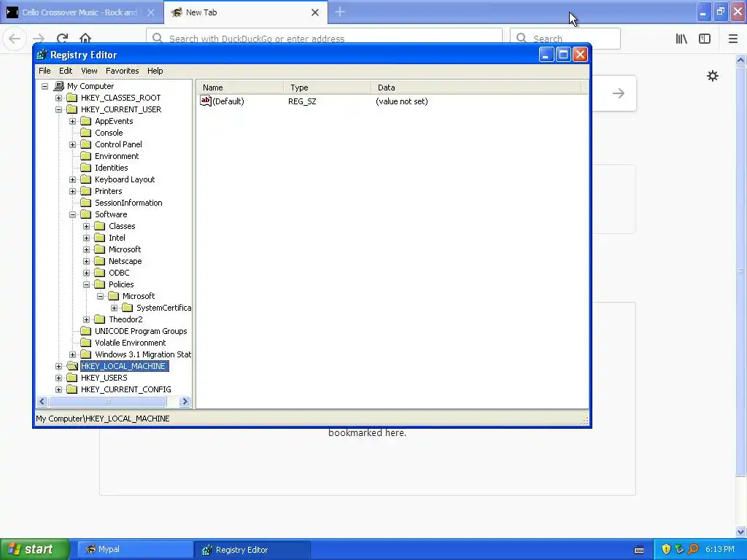Click the (Default) string value icon
Viewport: 747px width, 560px height.
coord(205,101)
